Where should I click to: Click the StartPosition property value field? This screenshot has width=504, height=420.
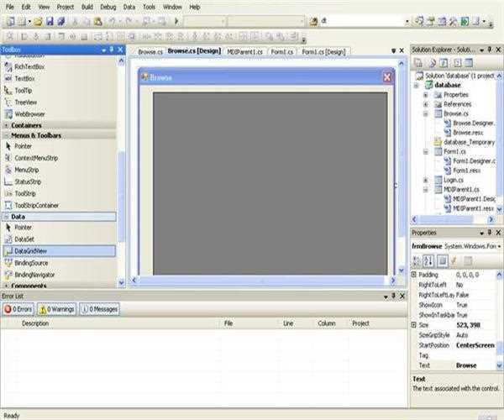[x=475, y=345]
